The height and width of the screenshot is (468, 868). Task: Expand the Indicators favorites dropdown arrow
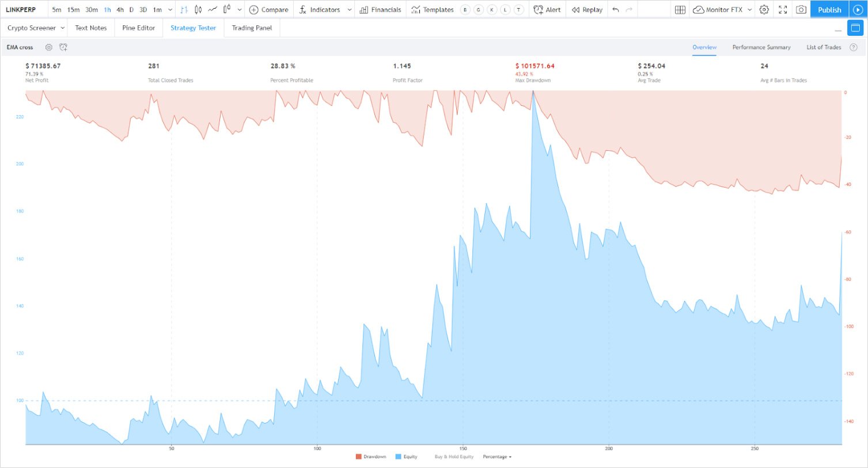(349, 10)
